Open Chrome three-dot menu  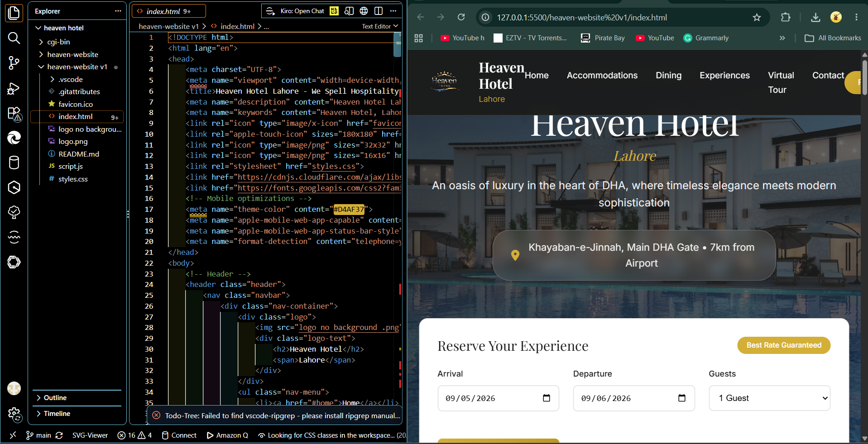[856, 17]
